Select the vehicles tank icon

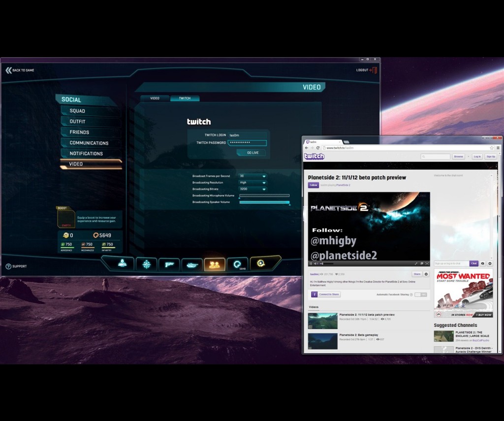point(191,264)
